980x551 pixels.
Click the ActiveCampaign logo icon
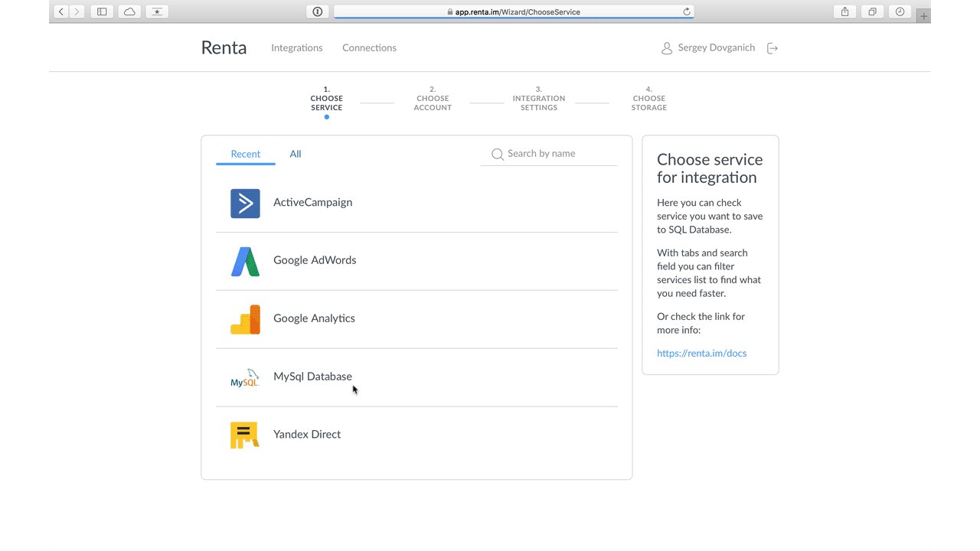[x=245, y=204]
